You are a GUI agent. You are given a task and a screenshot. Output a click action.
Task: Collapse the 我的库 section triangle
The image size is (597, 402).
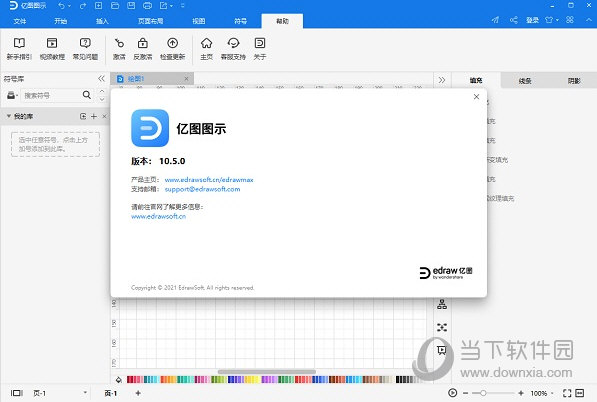(x=8, y=116)
